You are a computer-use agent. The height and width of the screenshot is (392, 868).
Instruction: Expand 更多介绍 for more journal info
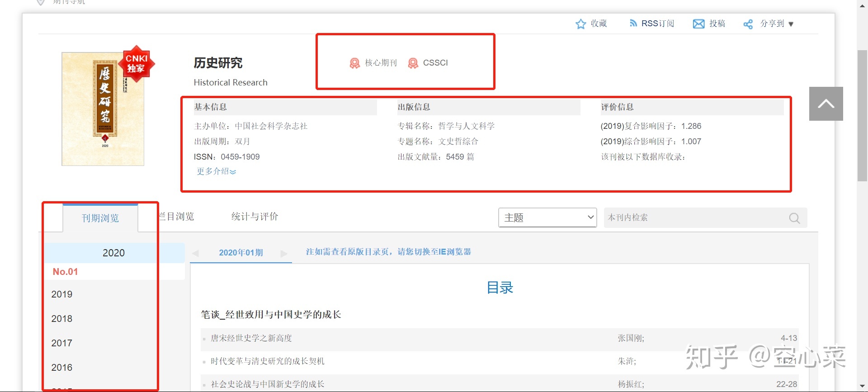[216, 171]
